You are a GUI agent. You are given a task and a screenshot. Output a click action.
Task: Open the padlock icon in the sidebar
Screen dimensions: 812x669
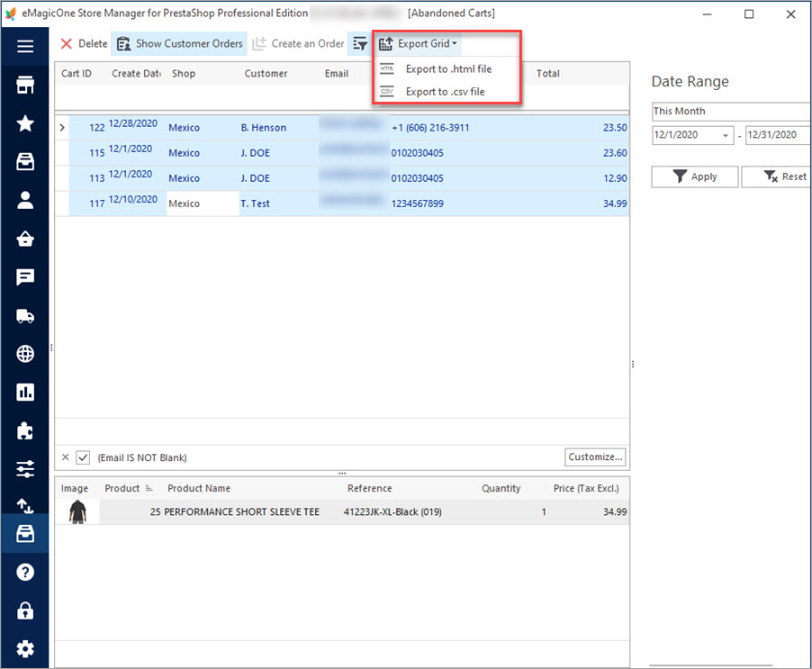click(25, 610)
